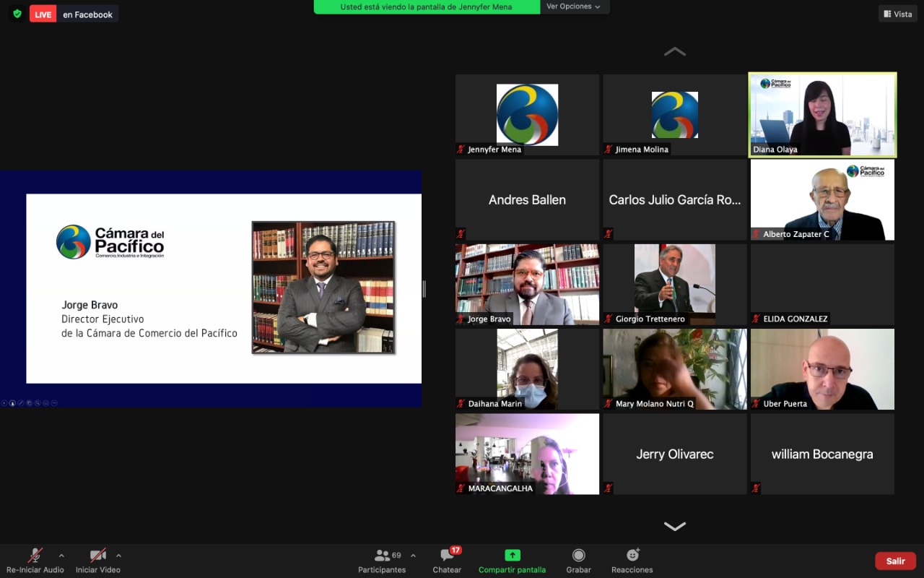924x578 pixels.
Task: Select Uber Puerta's video tile
Action: 822,369
